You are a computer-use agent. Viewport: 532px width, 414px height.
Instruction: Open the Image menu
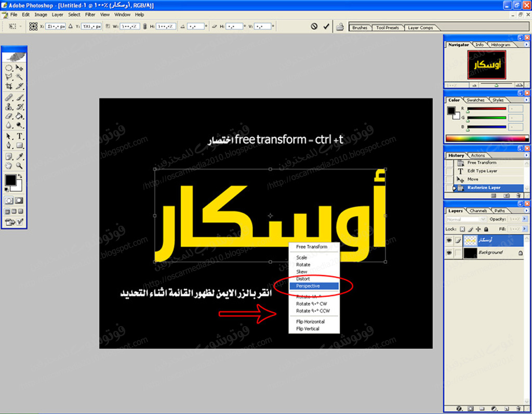(41, 15)
